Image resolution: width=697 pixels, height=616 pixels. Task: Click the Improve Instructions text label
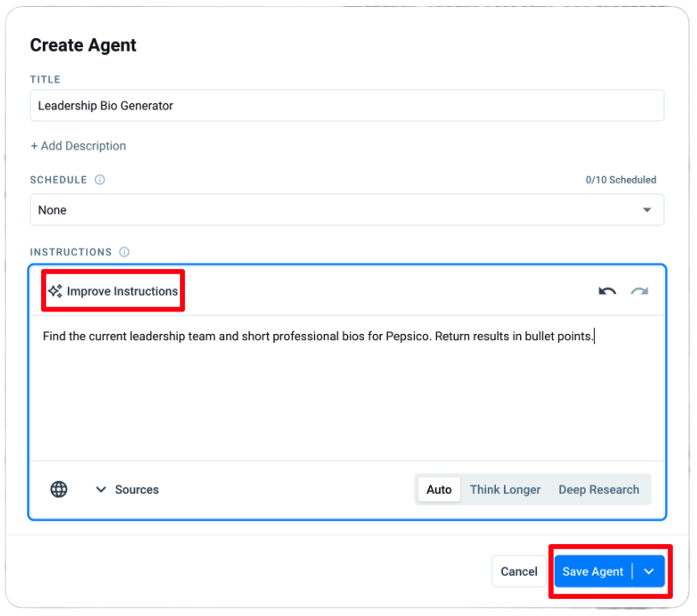[122, 291]
